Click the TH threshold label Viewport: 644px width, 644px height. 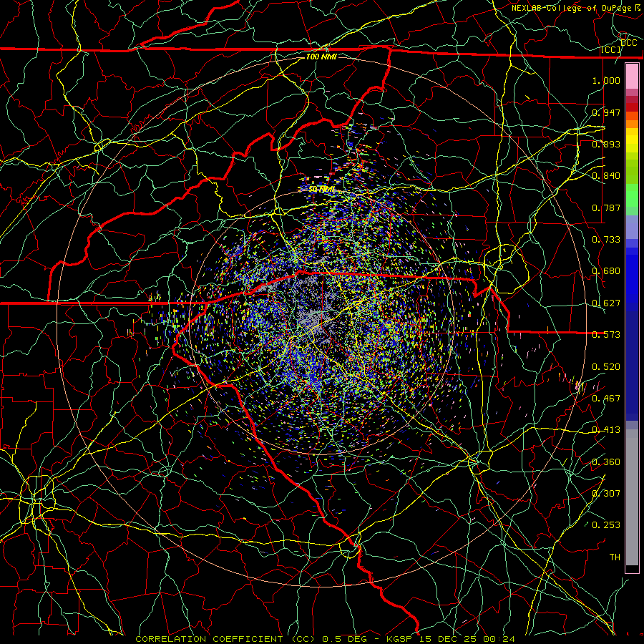[615, 557]
